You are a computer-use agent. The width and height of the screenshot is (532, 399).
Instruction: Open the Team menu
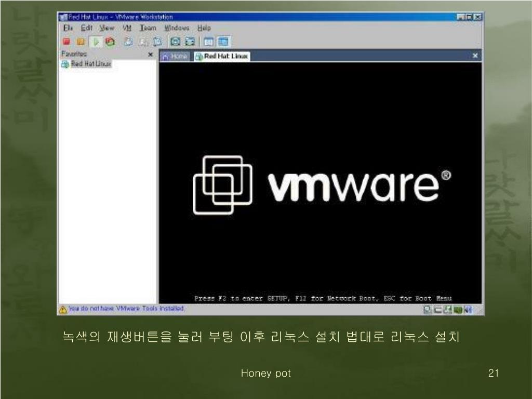coord(148,28)
